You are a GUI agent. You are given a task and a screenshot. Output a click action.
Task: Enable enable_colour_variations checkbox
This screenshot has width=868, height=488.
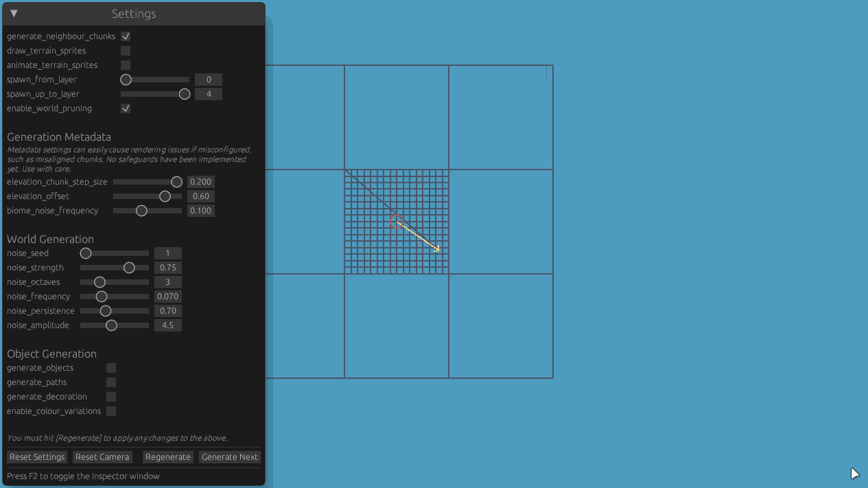point(111,411)
